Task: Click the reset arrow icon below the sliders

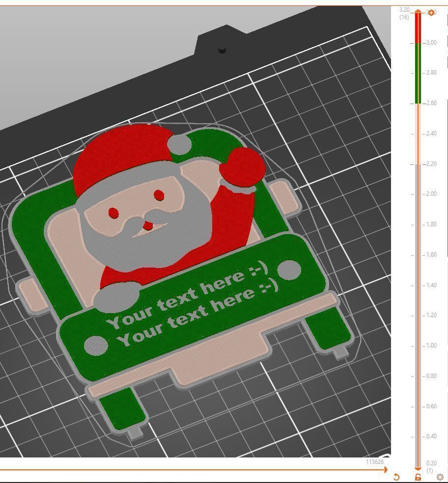Action: 396,477
